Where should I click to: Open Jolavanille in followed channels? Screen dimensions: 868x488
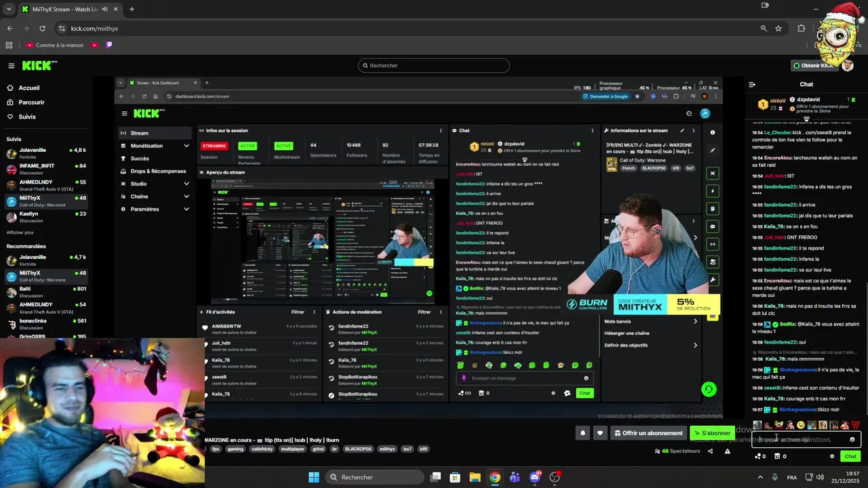click(46, 153)
